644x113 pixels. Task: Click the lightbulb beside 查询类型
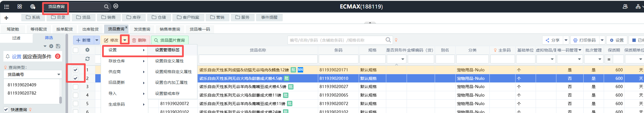[5, 67]
